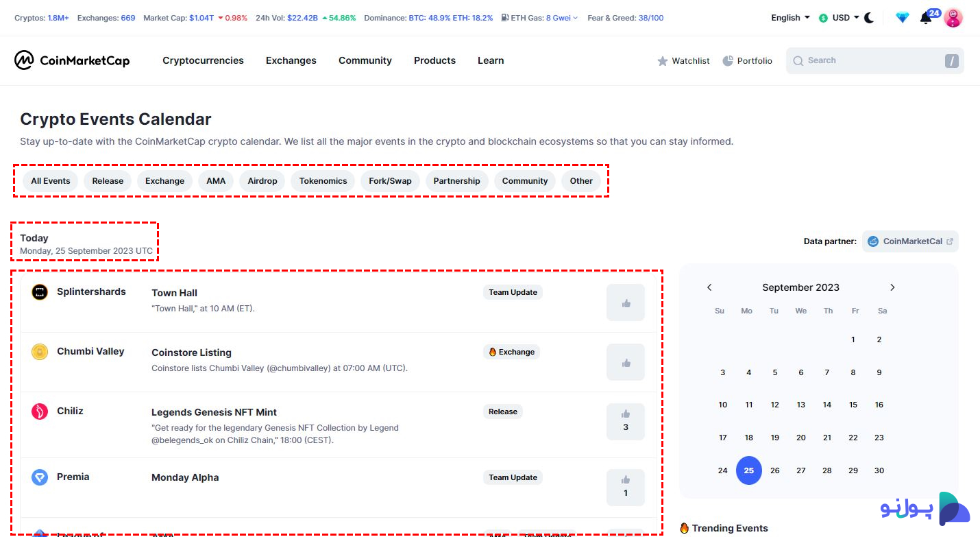Click the Premia coin logo

40,477
